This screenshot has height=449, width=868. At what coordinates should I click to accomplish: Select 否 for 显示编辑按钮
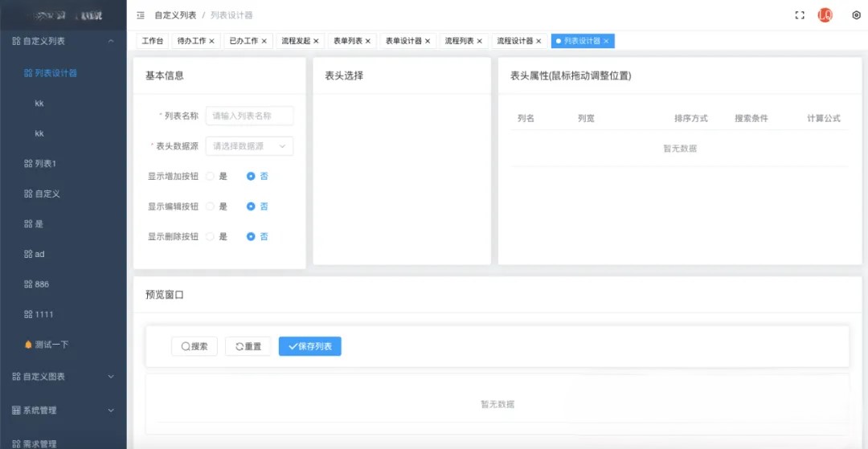(251, 206)
